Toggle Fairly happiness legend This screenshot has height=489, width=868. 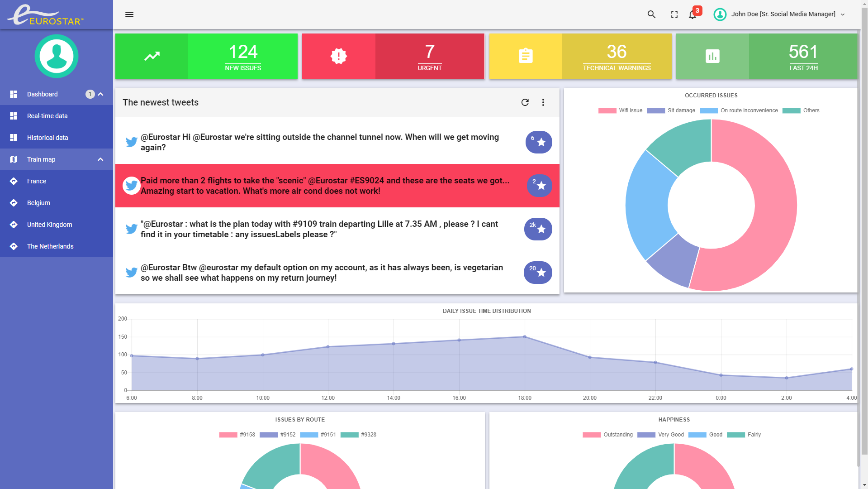pos(744,435)
